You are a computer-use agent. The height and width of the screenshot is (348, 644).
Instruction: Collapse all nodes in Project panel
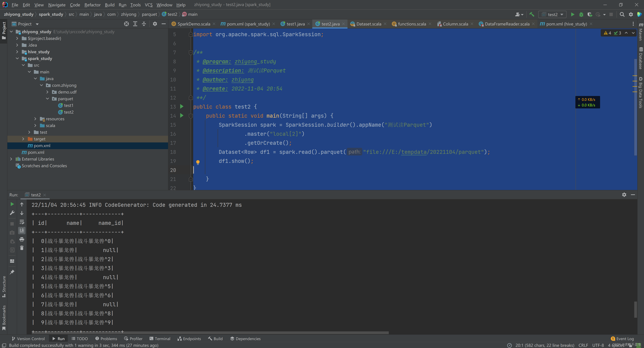pyautogui.click(x=144, y=24)
